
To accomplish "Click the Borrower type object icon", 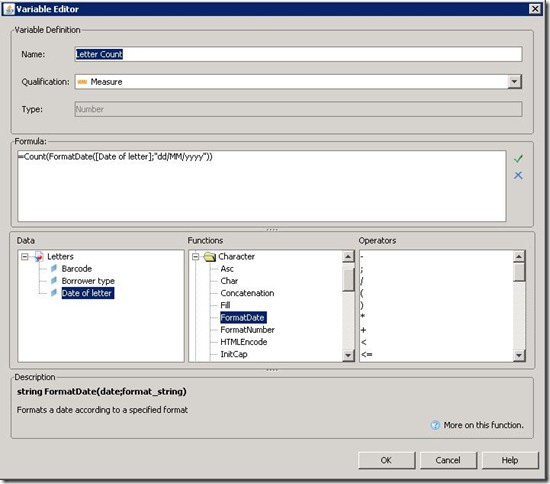I will (x=54, y=281).
